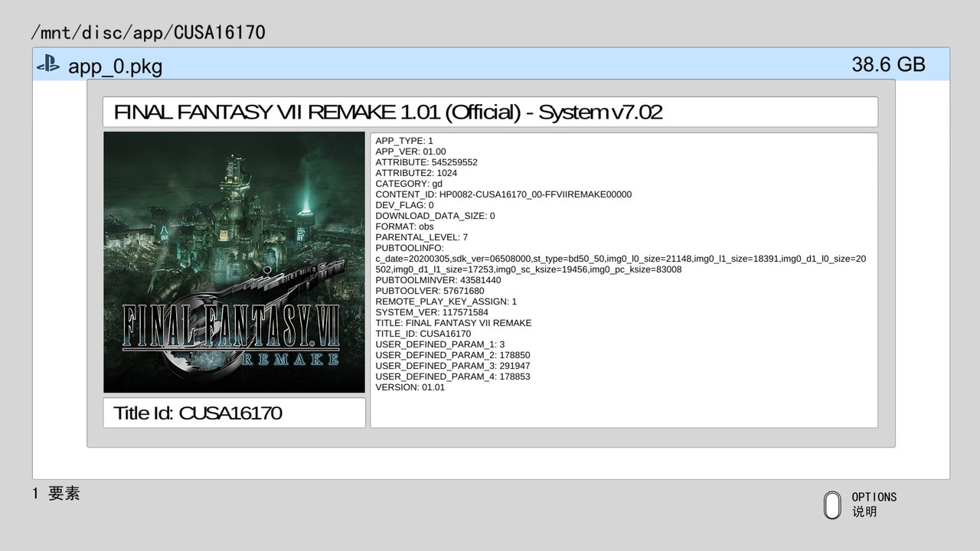Click the OPTIONS 说明 label
980x551 pixels.
(874, 504)
